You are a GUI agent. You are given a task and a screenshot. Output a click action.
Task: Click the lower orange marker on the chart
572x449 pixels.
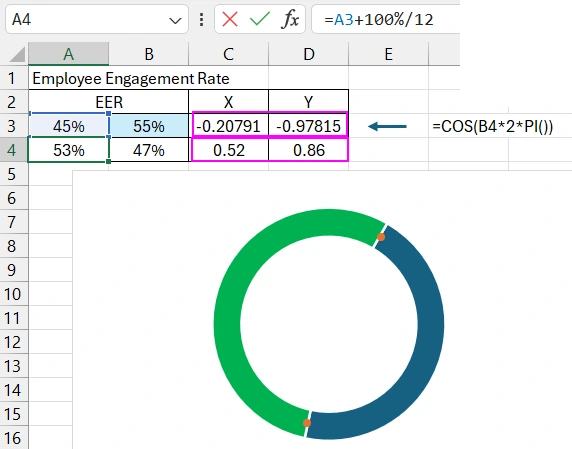[307, 423]
